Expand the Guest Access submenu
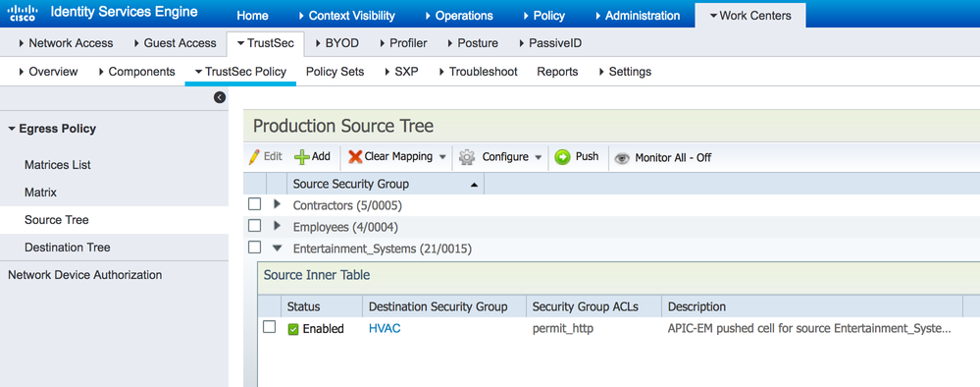Image resolution: width=980 pixels, height=387 pixels. [175, 43]
